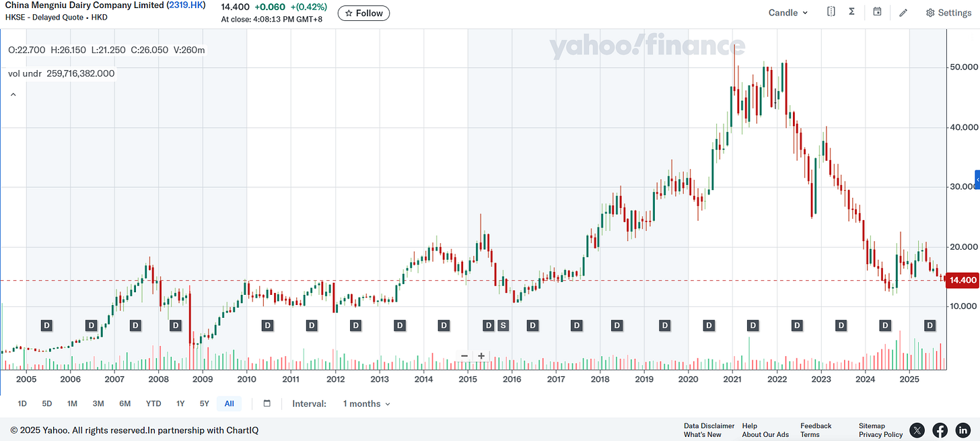Select the 5Y range

[205, 404]
